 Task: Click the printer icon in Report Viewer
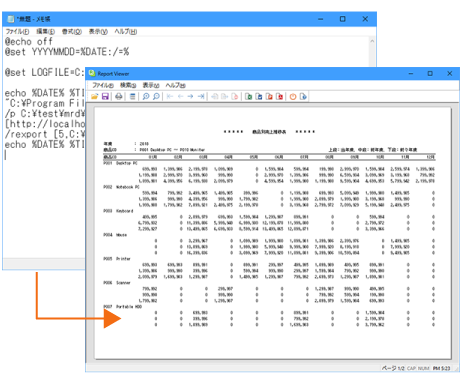pos(119,97)
